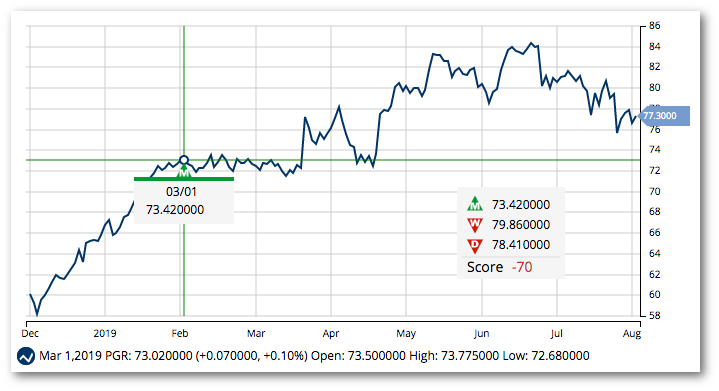Click the 58 price axis label
Screen dimensions: 719x391
[x=655, y=315]
